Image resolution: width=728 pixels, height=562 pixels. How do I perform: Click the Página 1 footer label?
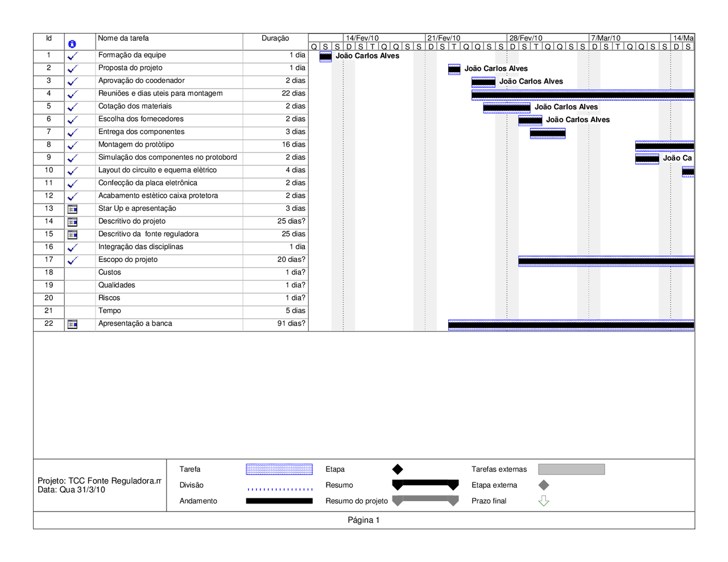(364, 519)
